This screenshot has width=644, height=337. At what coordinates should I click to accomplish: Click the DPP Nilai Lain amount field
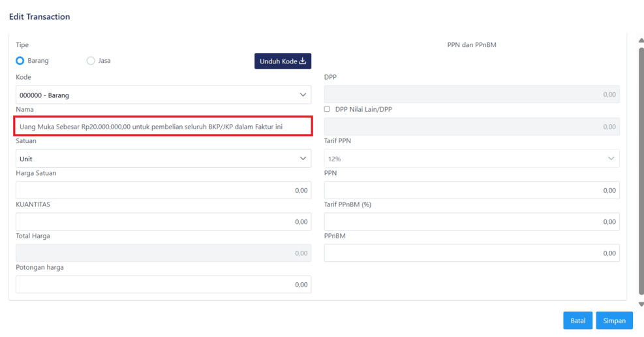pos(471,127)
